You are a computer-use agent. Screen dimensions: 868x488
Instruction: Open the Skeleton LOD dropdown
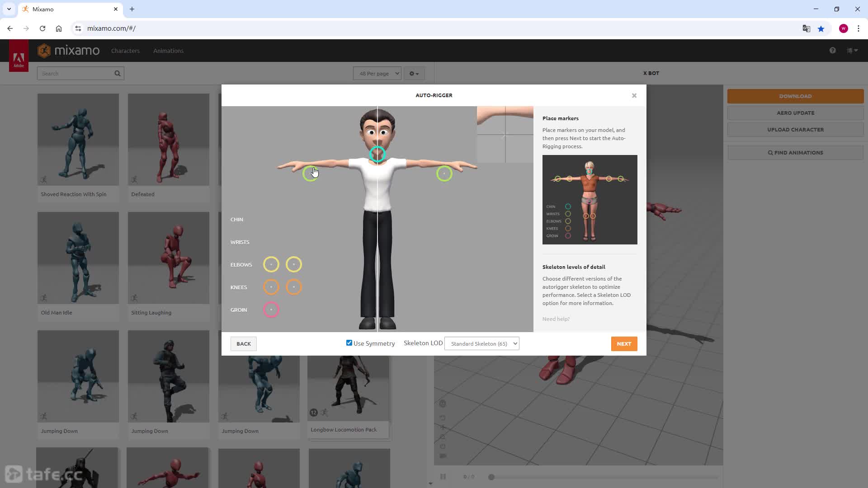482,343
